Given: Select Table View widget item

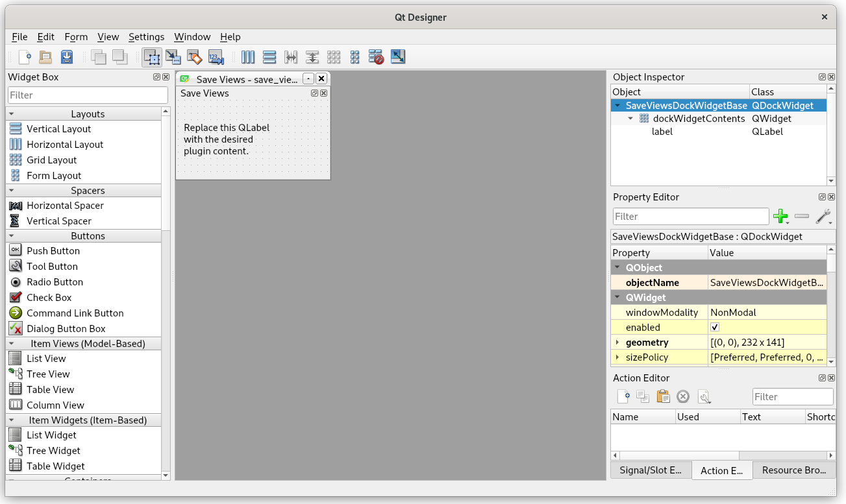Looking at the screenshot, I should [83, 390].
